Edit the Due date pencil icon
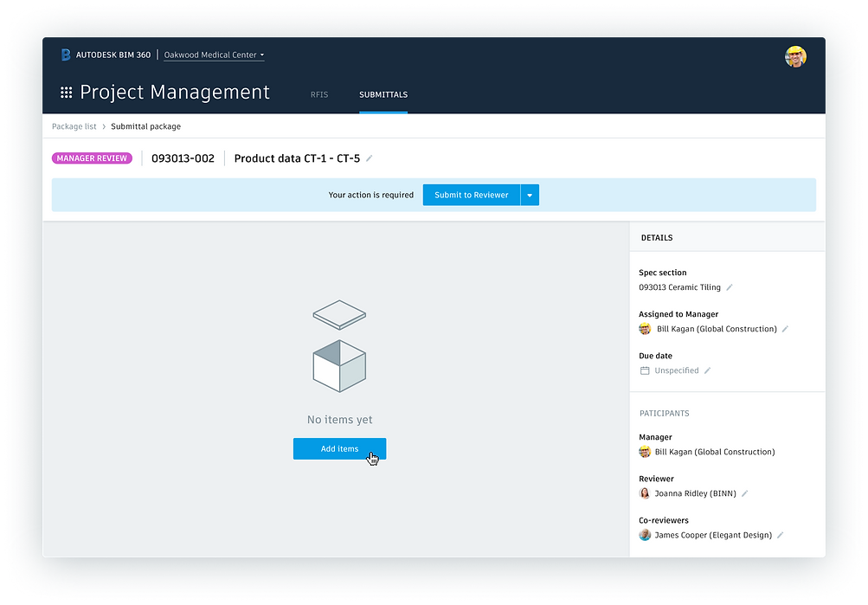Viewport: 868px width, 605px height. (x=707, y=370)
